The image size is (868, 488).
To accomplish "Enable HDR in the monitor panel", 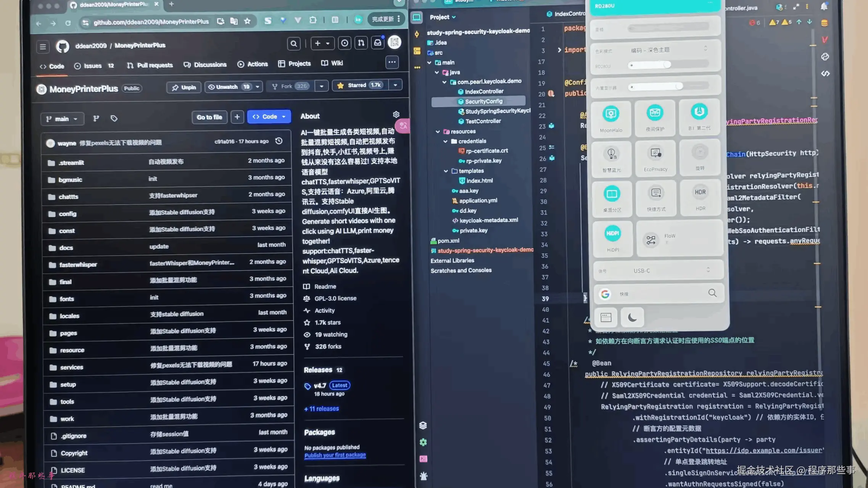I will click(700, 193).
